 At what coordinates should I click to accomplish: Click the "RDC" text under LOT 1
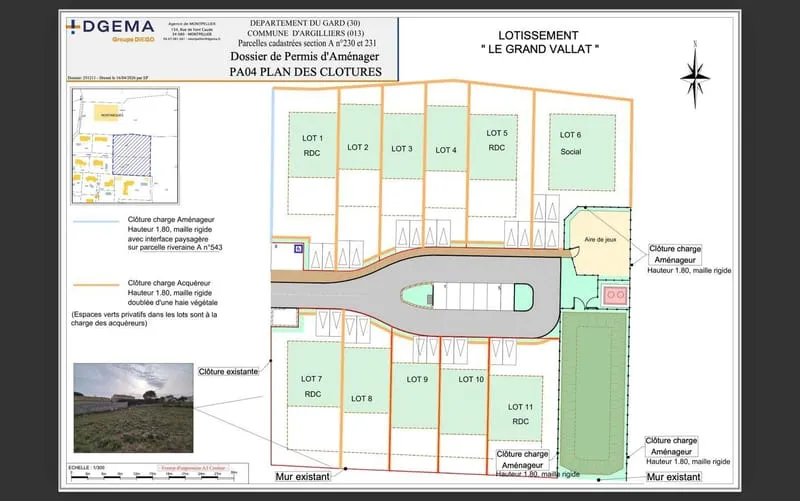pyautogui.click(x=312, y=153)
